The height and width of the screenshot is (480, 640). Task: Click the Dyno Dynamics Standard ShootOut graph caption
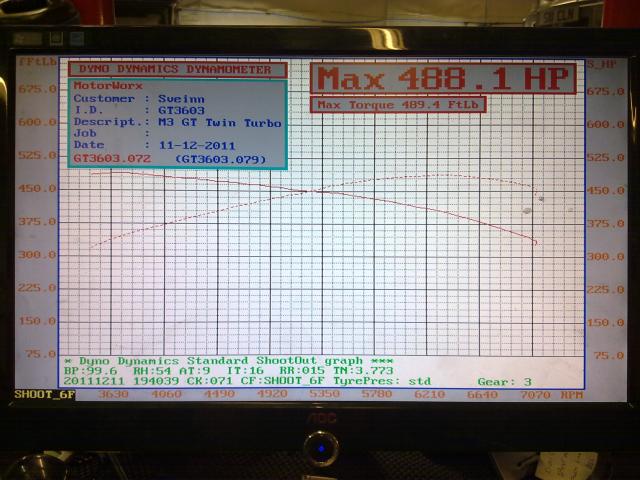click(228, 360)
